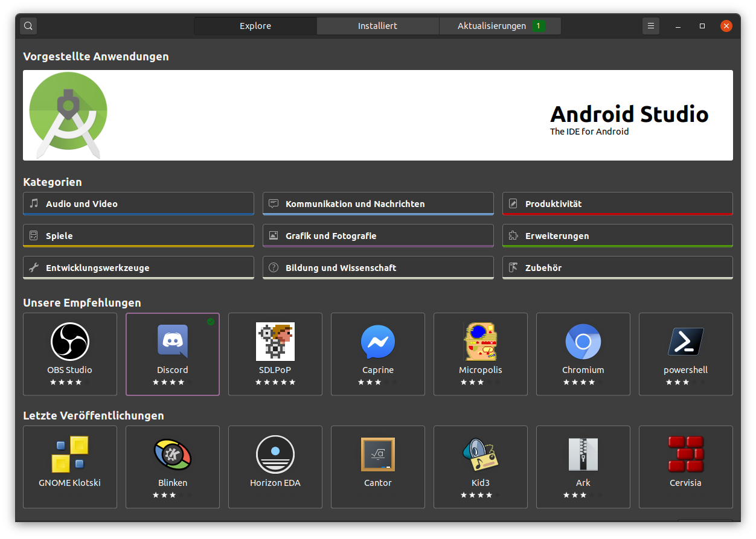Open the Caprine messenger icon
Screen dimensions: 756x539
(x=378, y=342)
